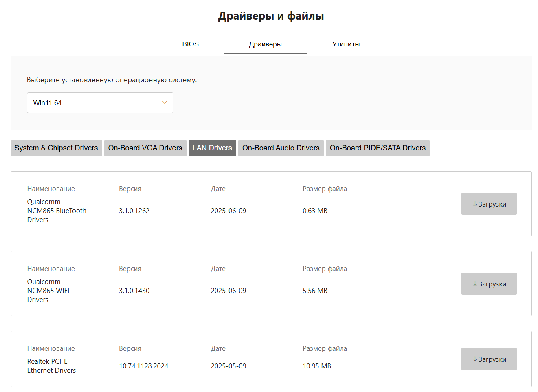
Task: Click the Realtek PCI-E Ethernet Drivers name
Action: [x=51, y=366]
